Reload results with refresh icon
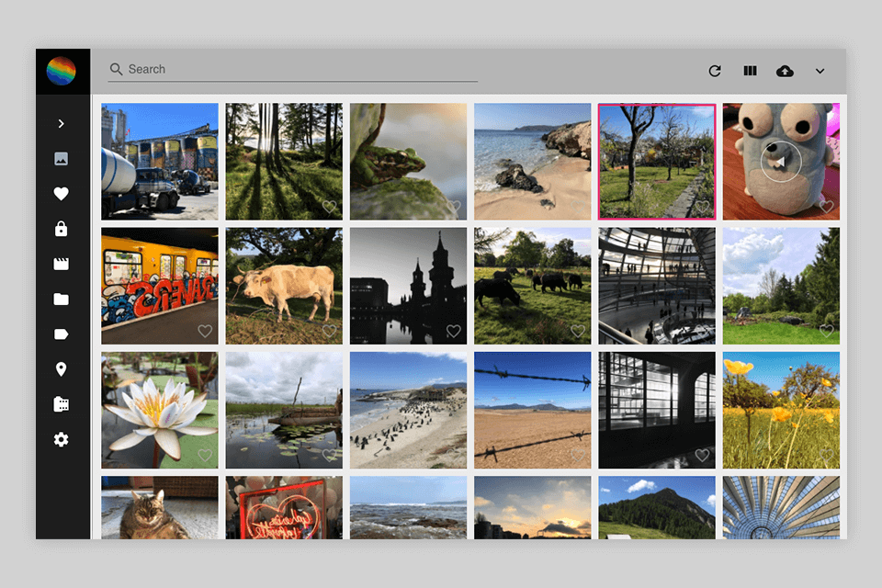Viewport: 882px width, 588px height. [715, 71]
